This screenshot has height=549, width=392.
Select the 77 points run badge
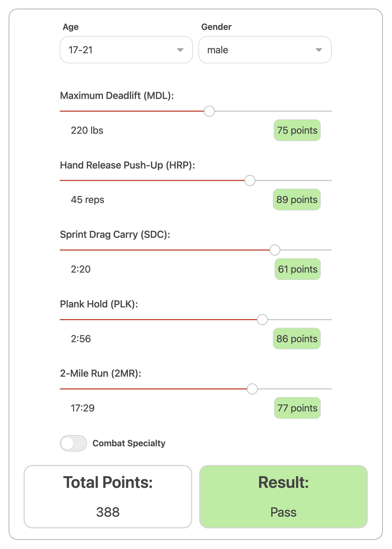pos(297,408)
